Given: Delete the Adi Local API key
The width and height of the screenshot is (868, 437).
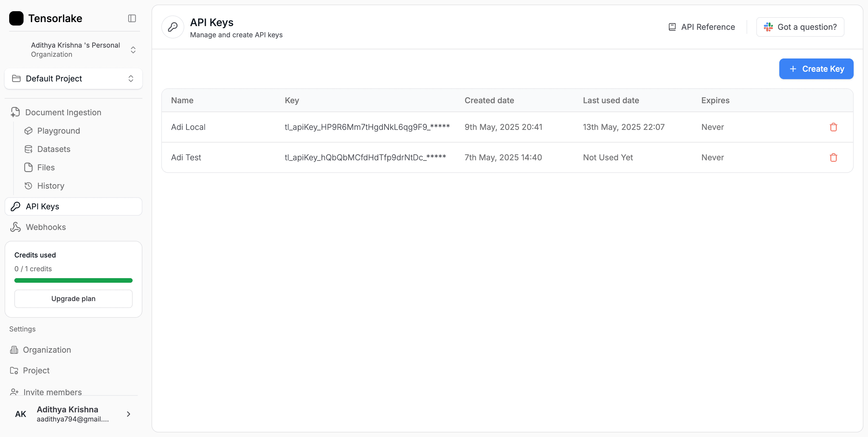Looking at the screenshot, I should coord(834,127).
